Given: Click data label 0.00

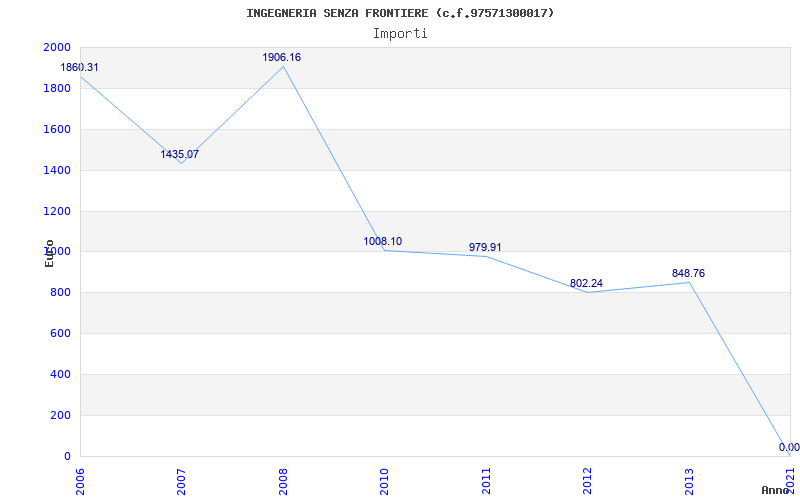Looking at the screenshot, I should 789,447.
